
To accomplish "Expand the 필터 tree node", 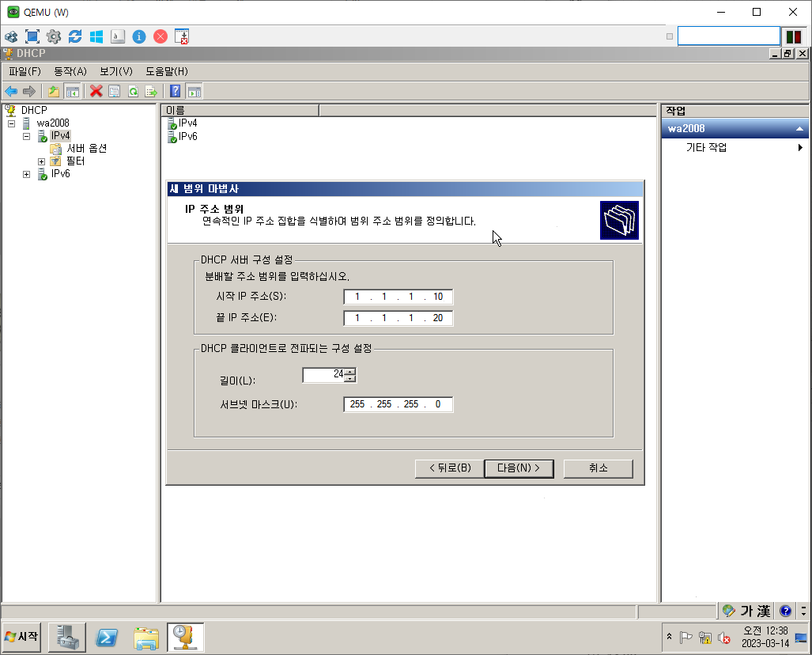I will pyautogui.click(x=41, y=161).
